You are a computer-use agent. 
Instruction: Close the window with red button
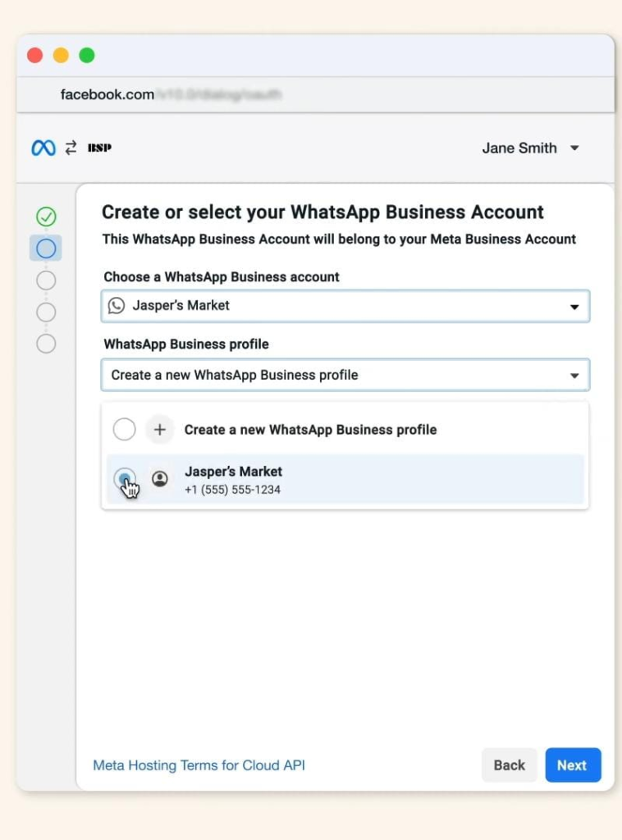pos(34,55)
